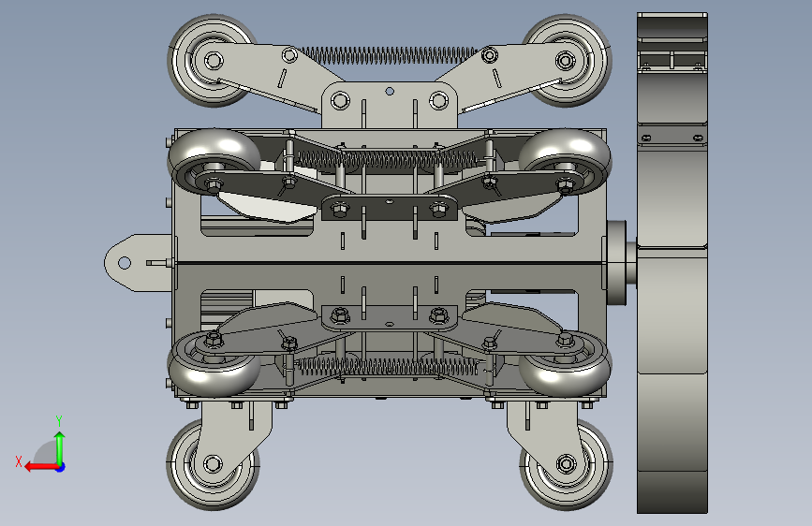Select the large drive wheel on the right
Image resolution: width=812 pixels, height=526 pixels.
tap(672, 263)
